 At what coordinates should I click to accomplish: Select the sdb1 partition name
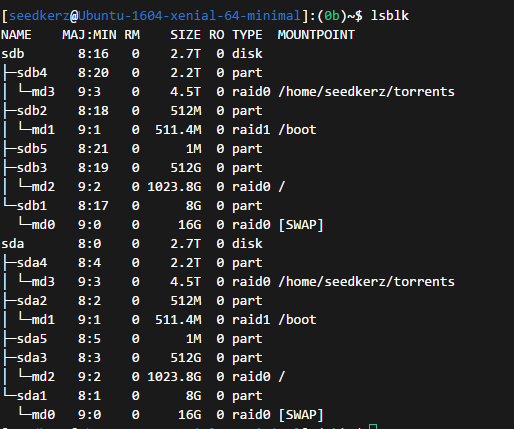pyautogui.click(x=32, y=206)
